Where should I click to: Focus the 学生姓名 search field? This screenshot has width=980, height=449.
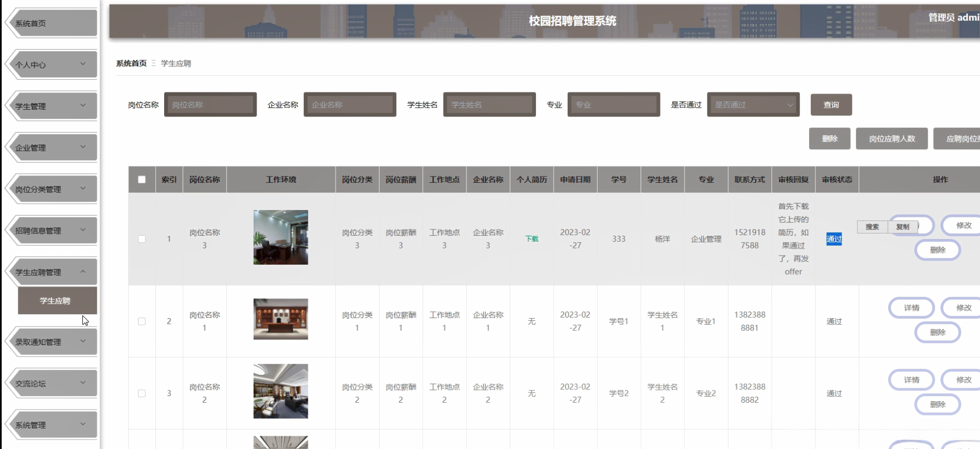pos(490,105)
